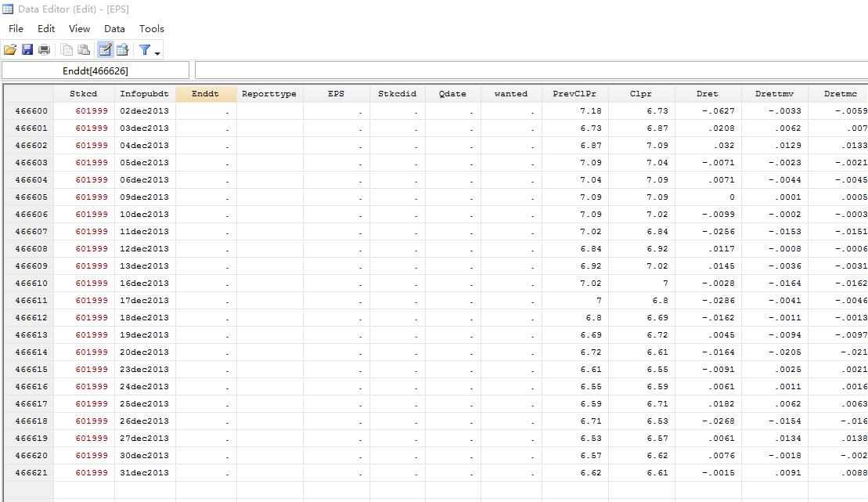Click Enddt cell in row 466606
Screen dimensions: 868x502
click(x=206, y=215)
